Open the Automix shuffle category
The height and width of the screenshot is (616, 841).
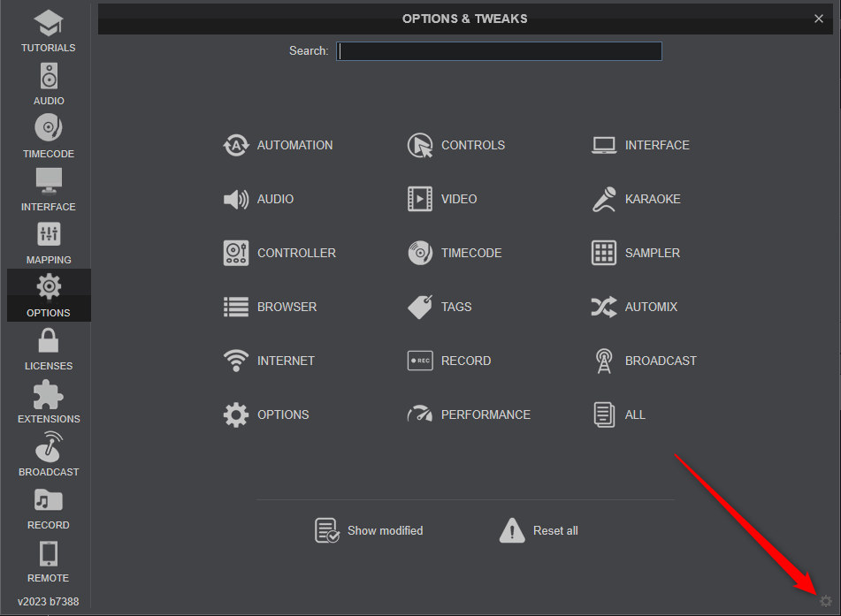(x=634, y=308)
